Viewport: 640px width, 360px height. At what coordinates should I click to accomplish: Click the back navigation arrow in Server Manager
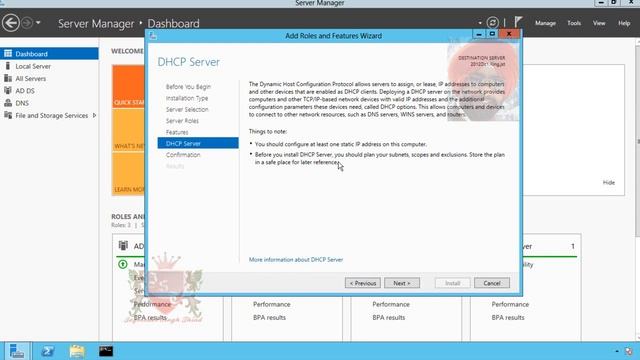(11, 22)
